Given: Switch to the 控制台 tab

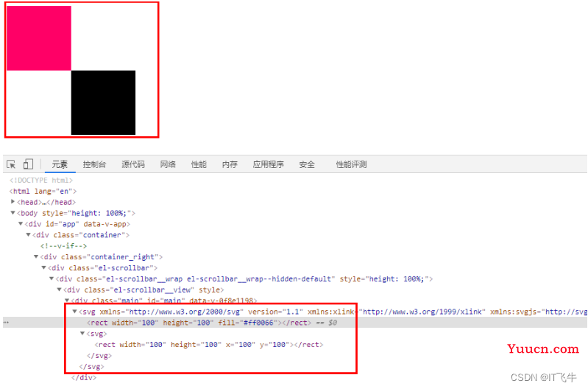Looking at the screenshot, I should 94,164.
